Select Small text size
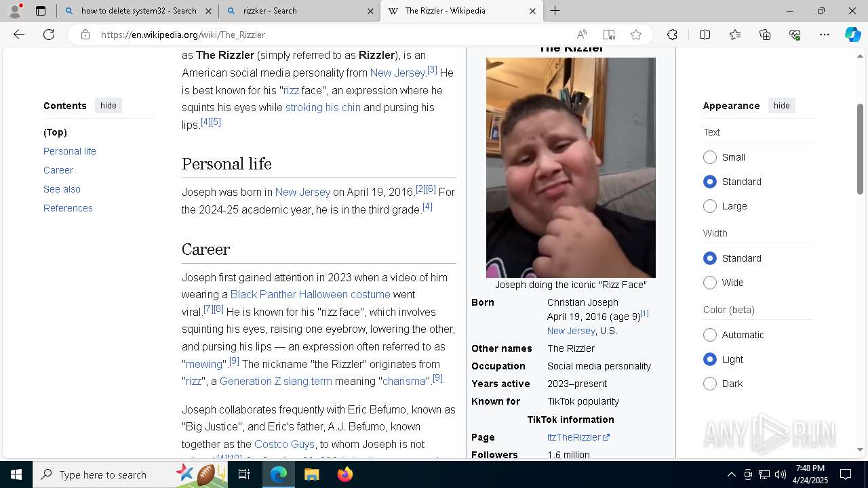 tap(710, 157)
